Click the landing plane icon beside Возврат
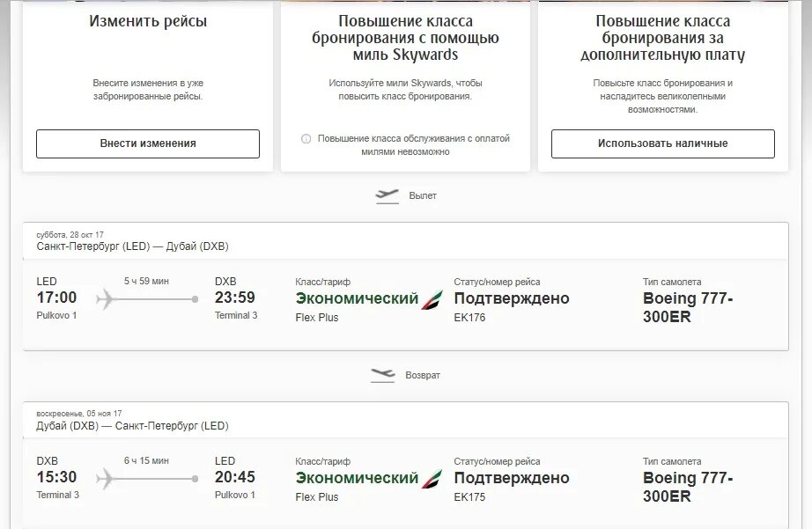 click(x=383, y=375)
